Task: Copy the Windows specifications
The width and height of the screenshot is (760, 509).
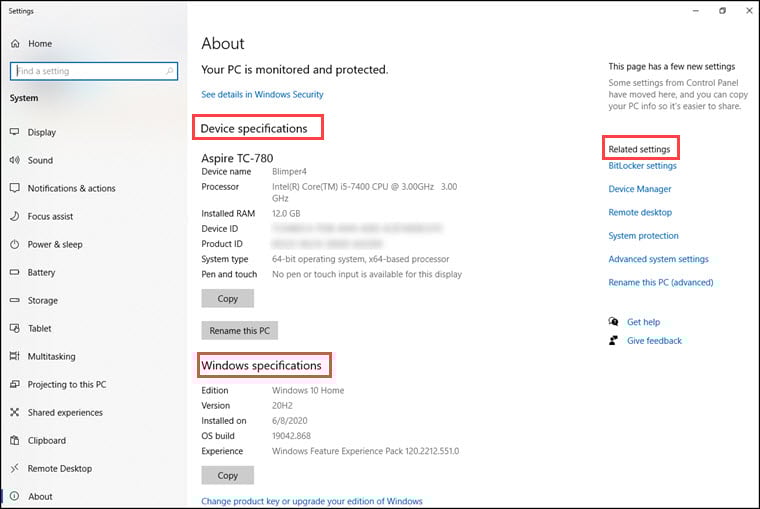Action: pyautogui.click(x=227, y=475)
